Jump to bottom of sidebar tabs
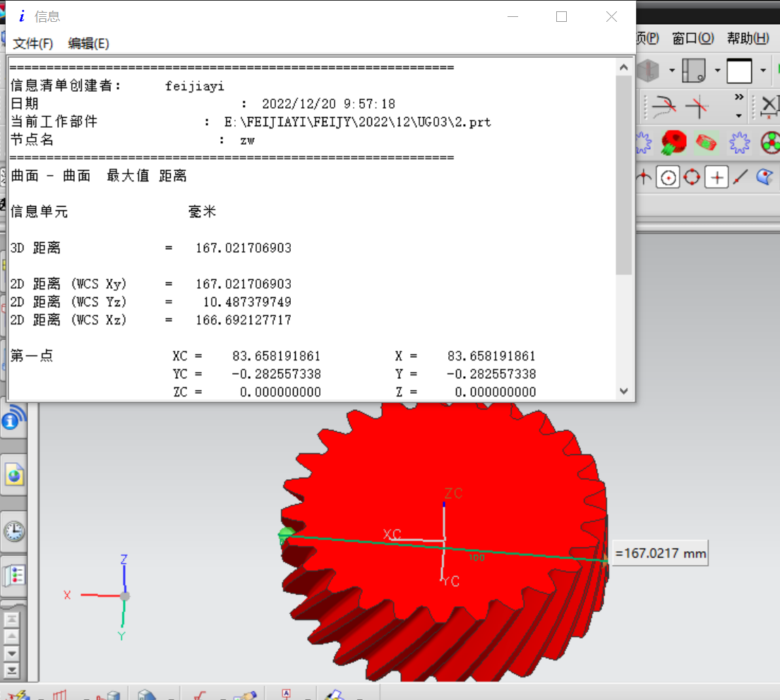The height and width of the screenshot is (700, 780). click(x=12, y=670)
